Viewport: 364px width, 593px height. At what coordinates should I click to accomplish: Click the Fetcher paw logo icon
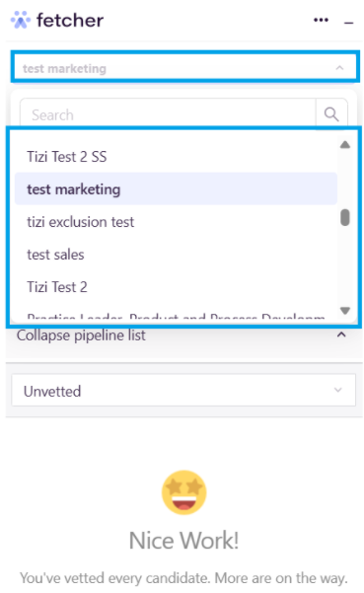tap(21, 20)
